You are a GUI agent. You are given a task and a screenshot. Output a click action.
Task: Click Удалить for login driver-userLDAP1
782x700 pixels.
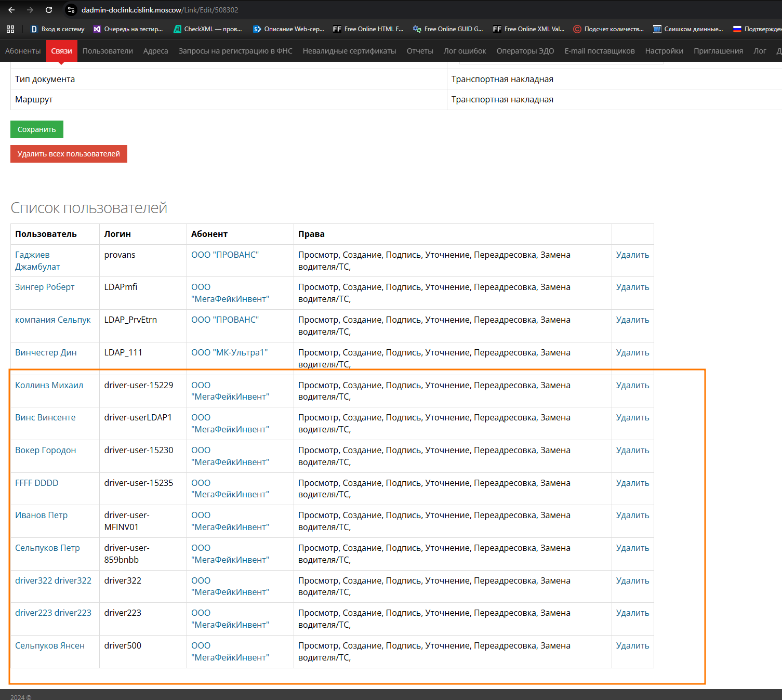click(632, 417)
